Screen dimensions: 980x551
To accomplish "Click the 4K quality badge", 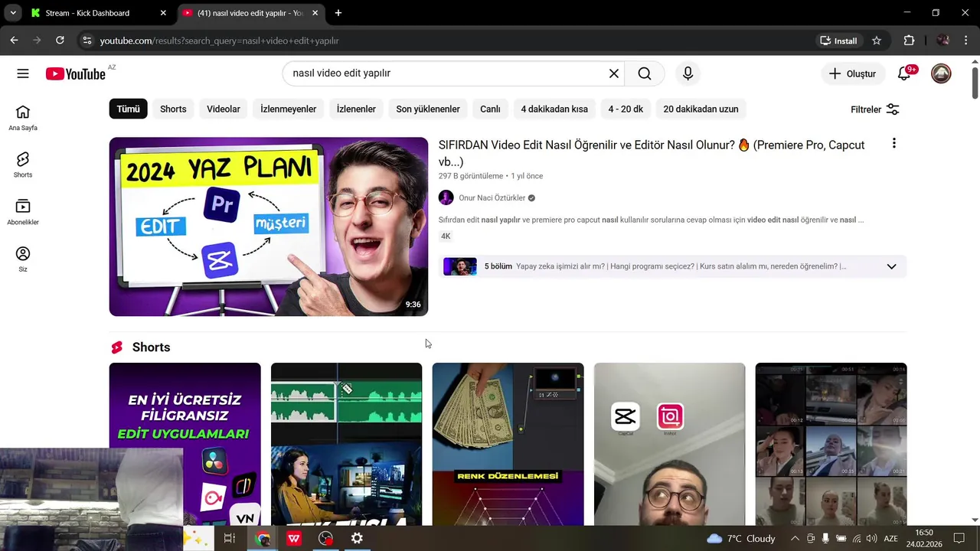I will tap(446, 236).
